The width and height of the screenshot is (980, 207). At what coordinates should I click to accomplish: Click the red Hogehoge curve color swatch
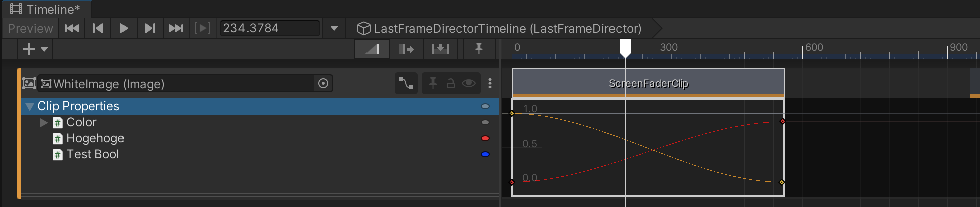click(x=485, y=138)
